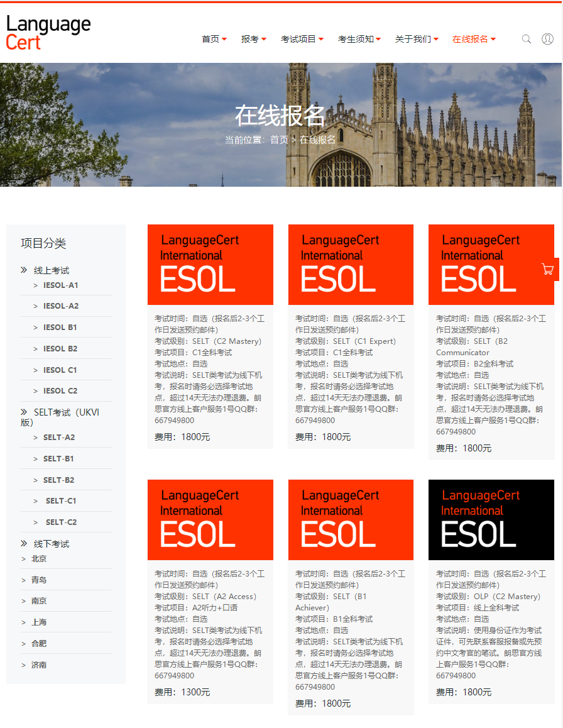Open IESOL B1 in the sidebar

coord(60,328)
